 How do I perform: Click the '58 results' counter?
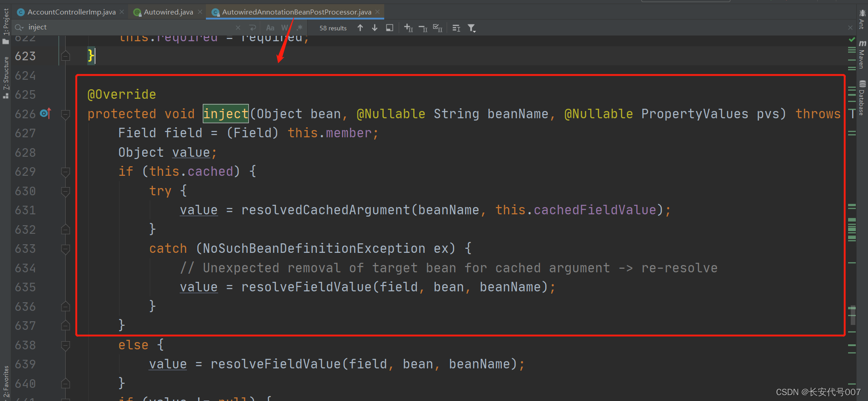coord(333,28)
